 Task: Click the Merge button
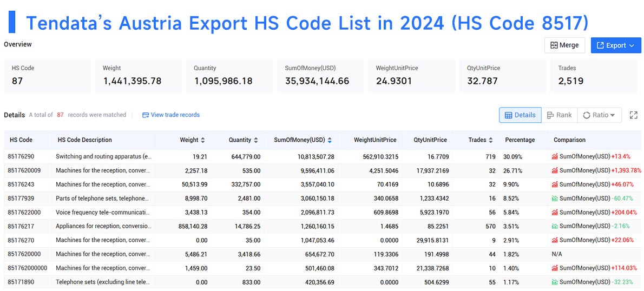[564, 45]
